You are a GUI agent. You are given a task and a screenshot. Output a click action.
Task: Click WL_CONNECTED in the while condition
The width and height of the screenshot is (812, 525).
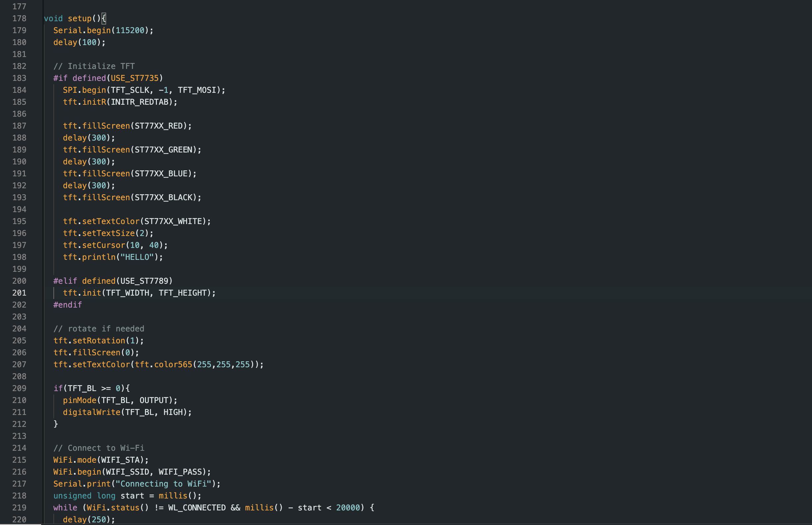click(197, 508)
